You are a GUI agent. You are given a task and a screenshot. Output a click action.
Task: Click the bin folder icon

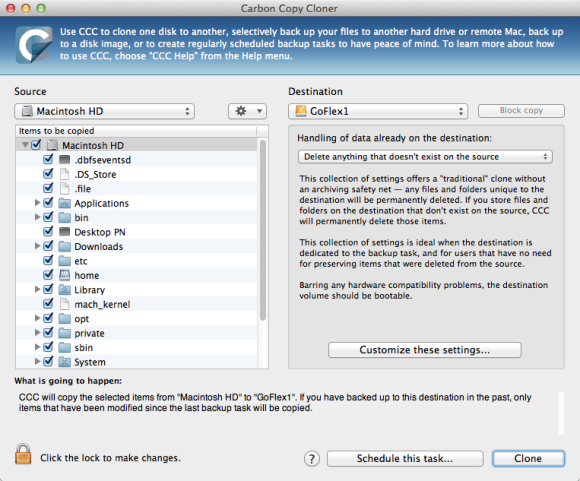click(x=64, y=217)
